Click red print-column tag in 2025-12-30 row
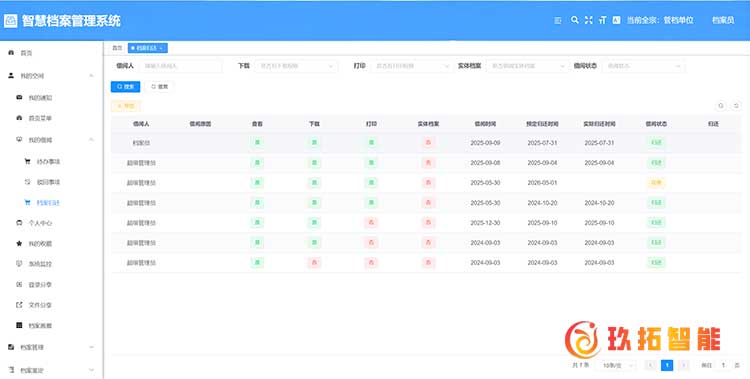This screenshot has width=750, height=379. tap(371, 223)
